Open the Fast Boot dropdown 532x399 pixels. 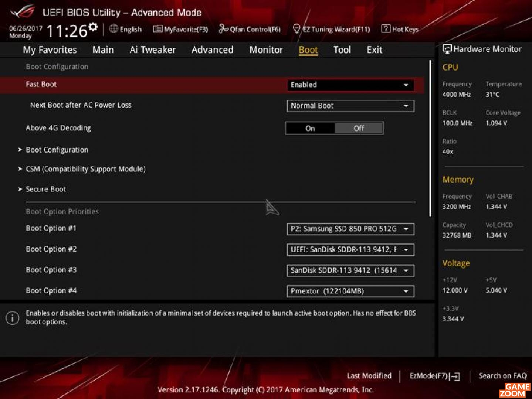click(x=350, y=85)
